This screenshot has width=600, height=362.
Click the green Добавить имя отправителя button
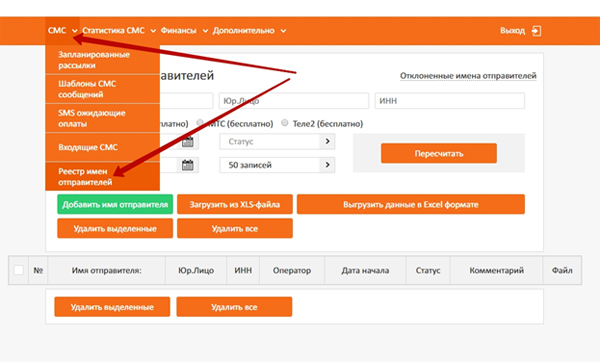[115, 204]
